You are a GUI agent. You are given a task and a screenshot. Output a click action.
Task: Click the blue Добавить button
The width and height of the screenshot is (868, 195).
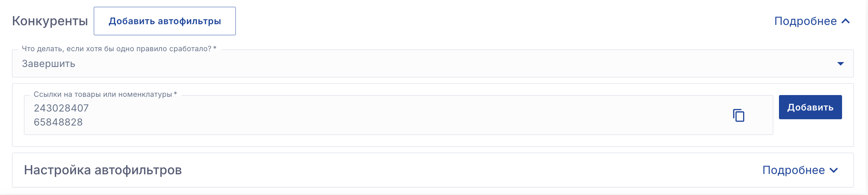[x=810, y=107]
